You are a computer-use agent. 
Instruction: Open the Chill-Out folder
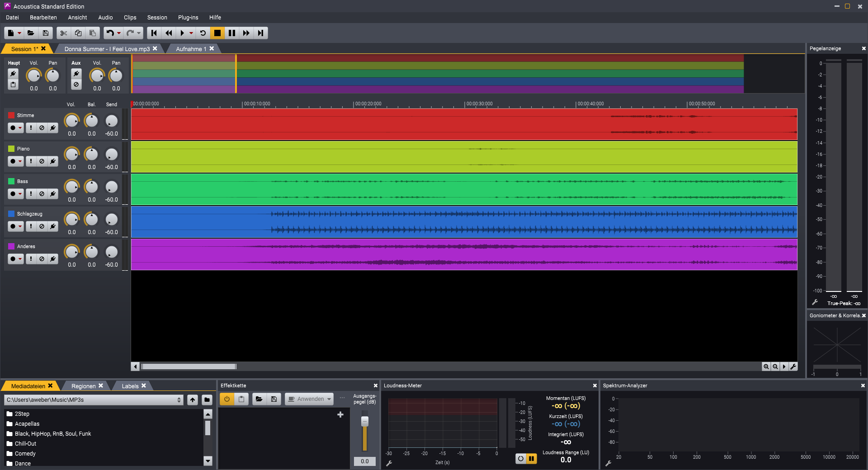(x=25, y=444)
